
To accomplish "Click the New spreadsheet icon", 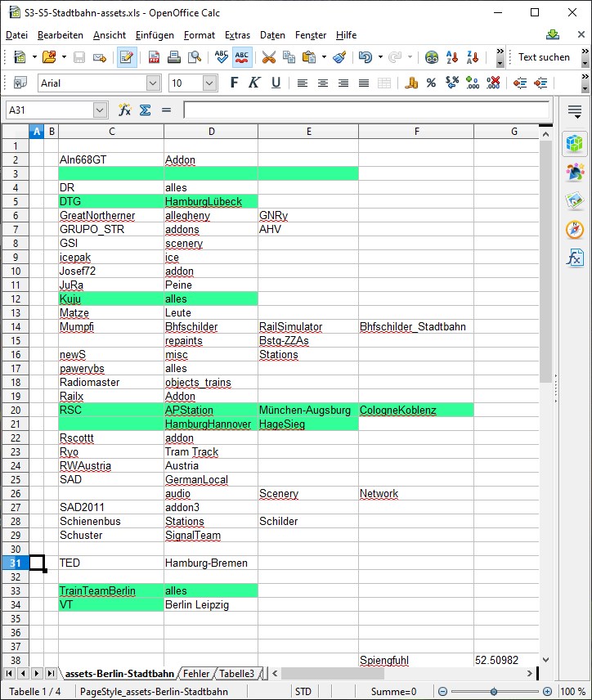I will pyautogui.click(x=20, y=57).
